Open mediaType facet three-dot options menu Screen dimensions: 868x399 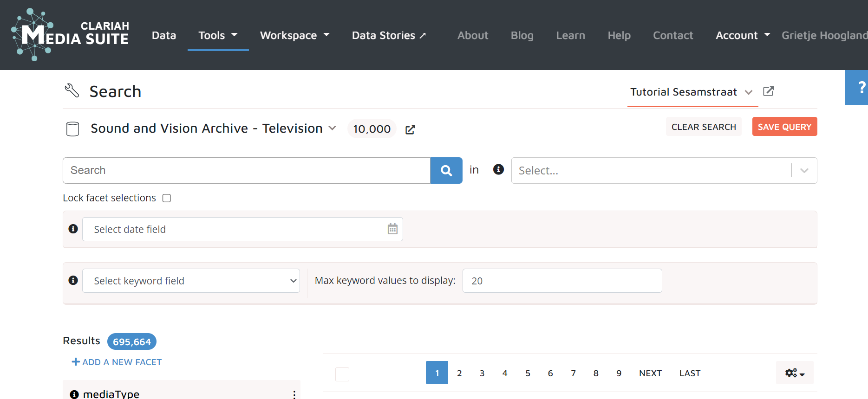pyautogui.click(x=294, y=394)
